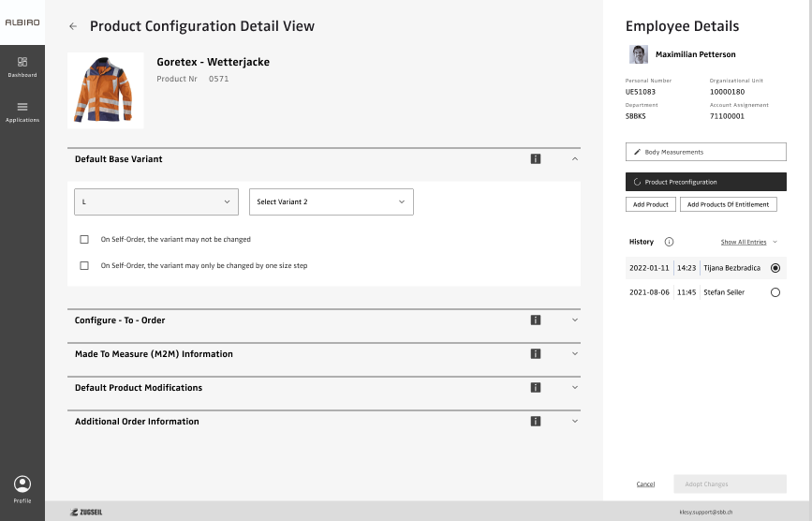Click info icon for Configure - To - Order
Image resolution: width=812 pixels, height=521 pixels.
(x=536, y=320)
